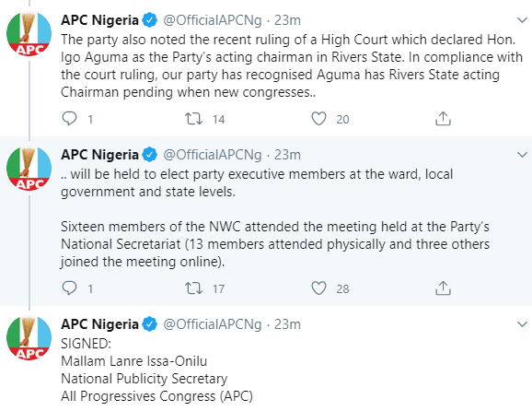Open the more options chevron on first tweet
Screen dimensions: 532x411
coord(522,20)
